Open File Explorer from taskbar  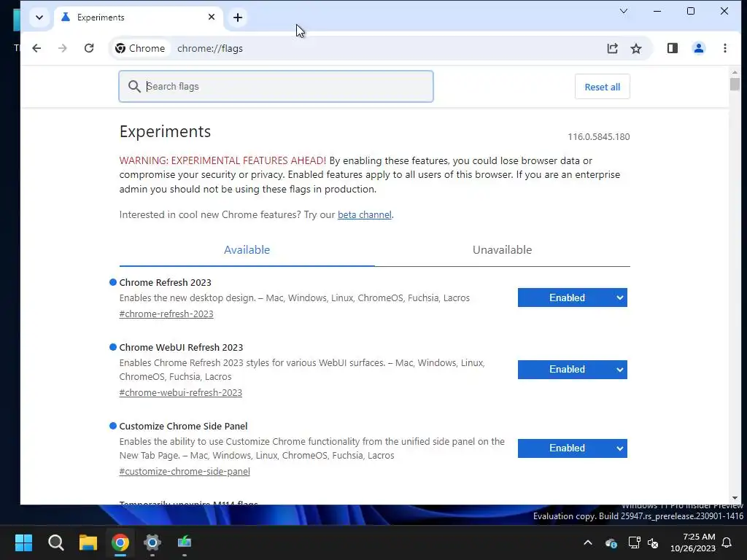88,542
